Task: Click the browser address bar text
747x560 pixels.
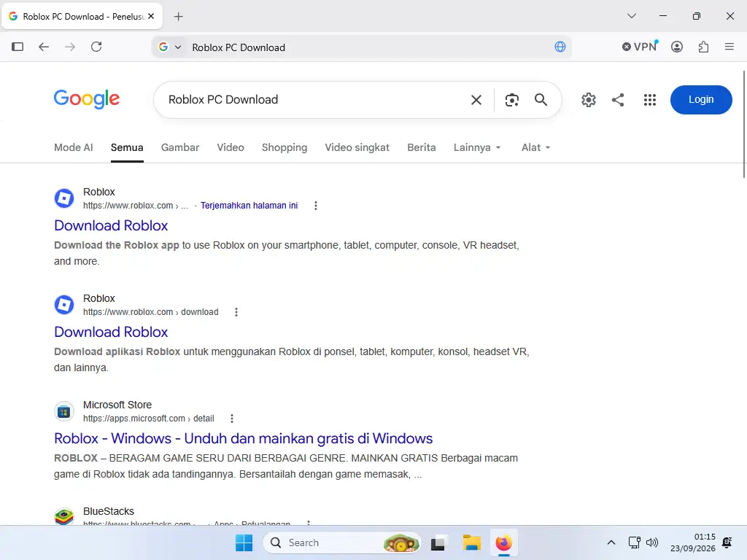Action: click(x=239, y=47)
